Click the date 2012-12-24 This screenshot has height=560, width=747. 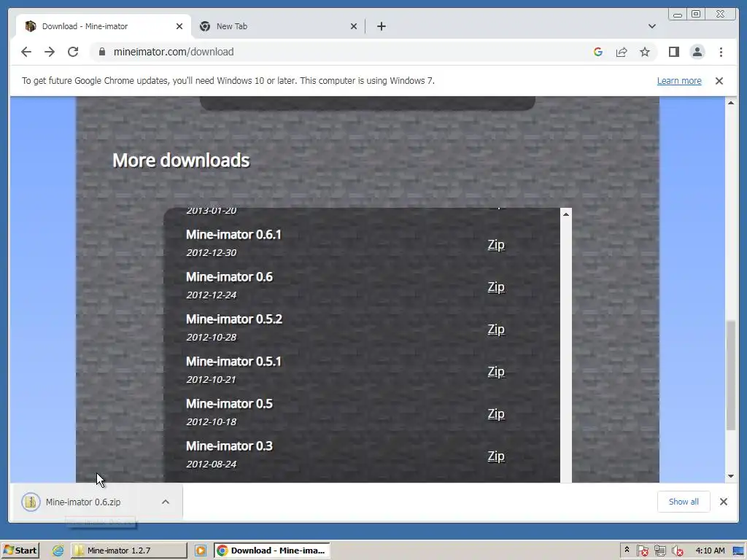point(211,295)
